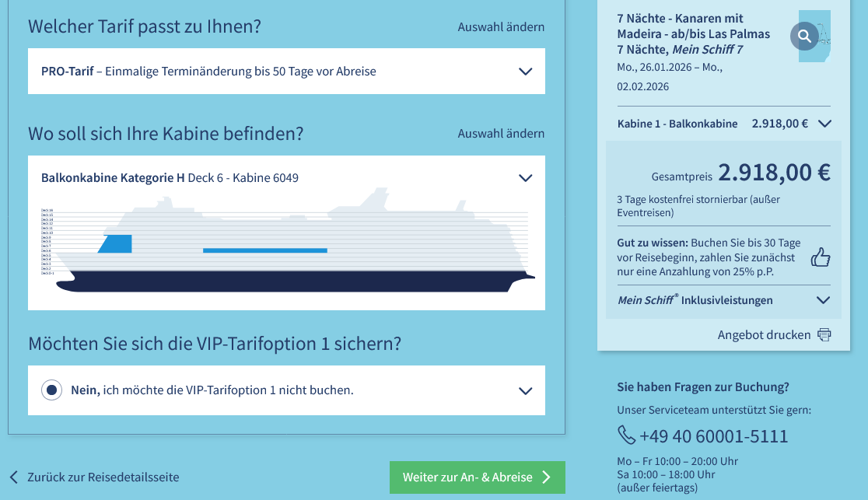Click the printer icon beside Angebot drucken

(x=824, y=335)
